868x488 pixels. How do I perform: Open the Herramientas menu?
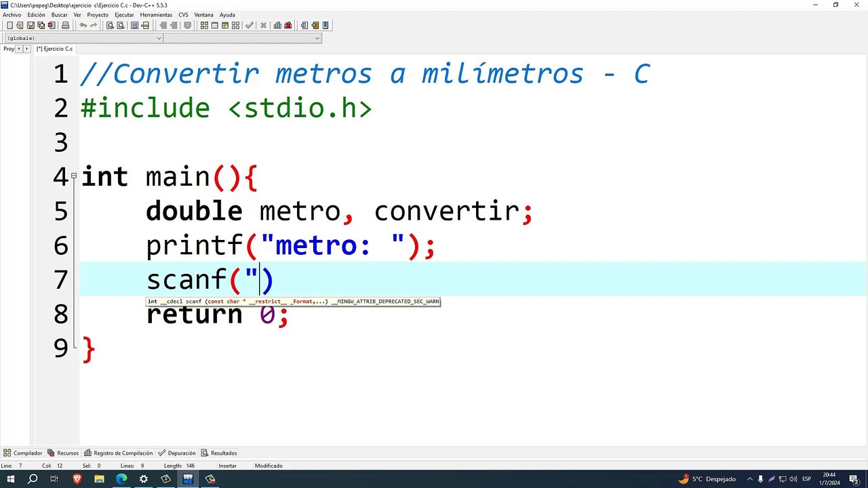[x=156, y=15]
